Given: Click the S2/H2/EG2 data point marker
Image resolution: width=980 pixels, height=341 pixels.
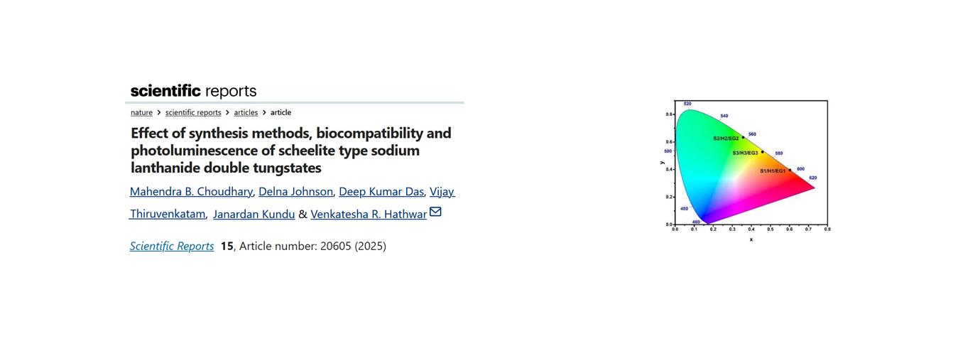Looking at the screenshot, I should (743, 138).
